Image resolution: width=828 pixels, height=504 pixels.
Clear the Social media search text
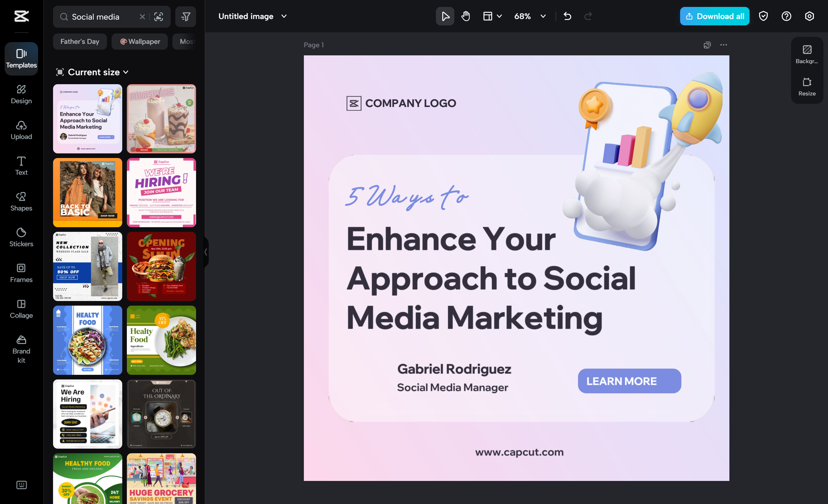tap(142, 16)
